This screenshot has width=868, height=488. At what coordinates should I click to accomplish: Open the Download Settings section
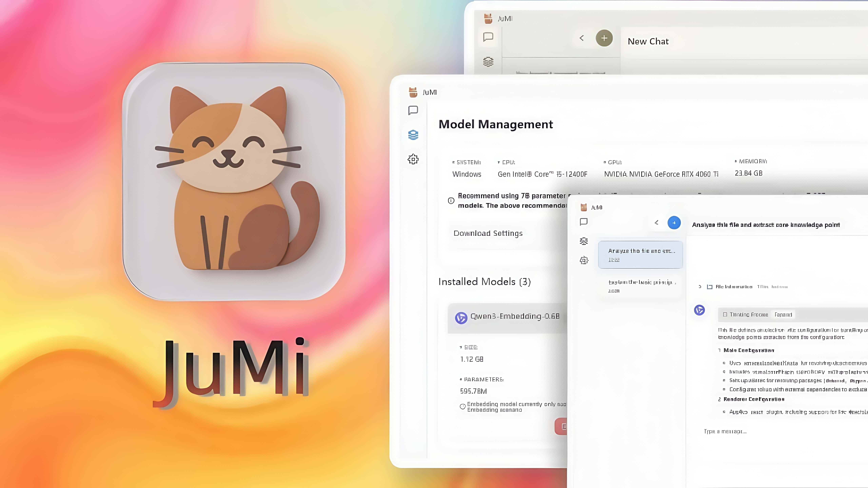click(488, 233)
